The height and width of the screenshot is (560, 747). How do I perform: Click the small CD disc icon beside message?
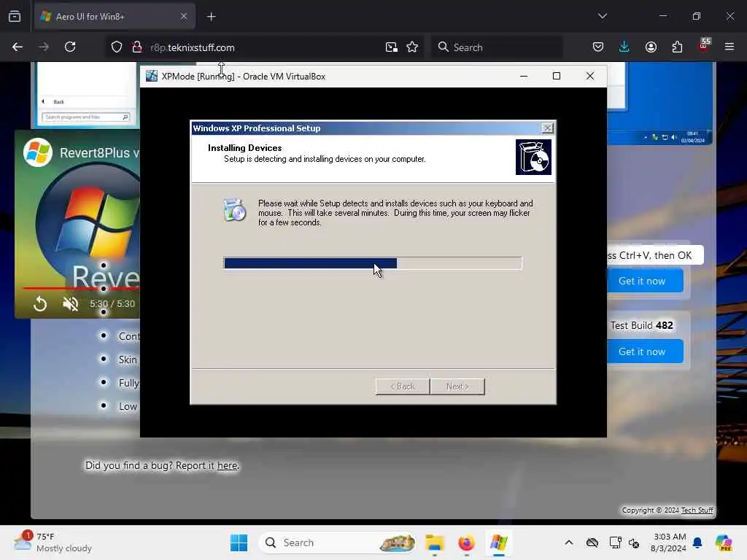234,210
